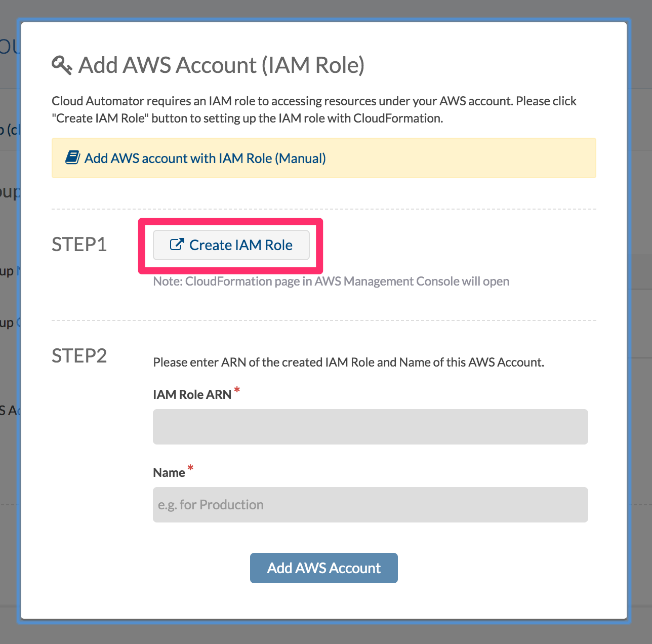This screenshot has height=644, width=652.
Task: Click the STEP2 label
Action: (79, 356)
